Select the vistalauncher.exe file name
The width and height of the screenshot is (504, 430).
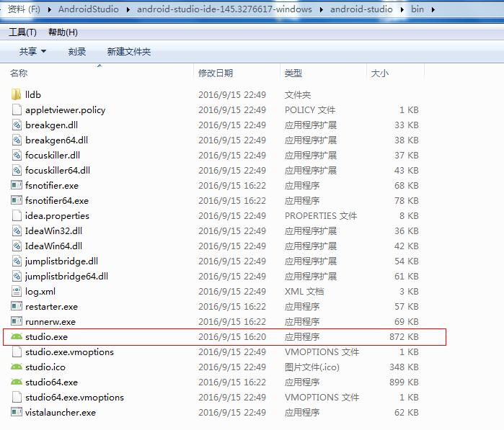[61, 412]
